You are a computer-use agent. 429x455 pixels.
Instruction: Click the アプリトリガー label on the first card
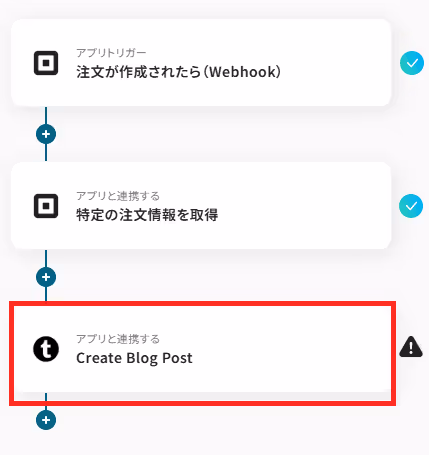click(111, 53)
